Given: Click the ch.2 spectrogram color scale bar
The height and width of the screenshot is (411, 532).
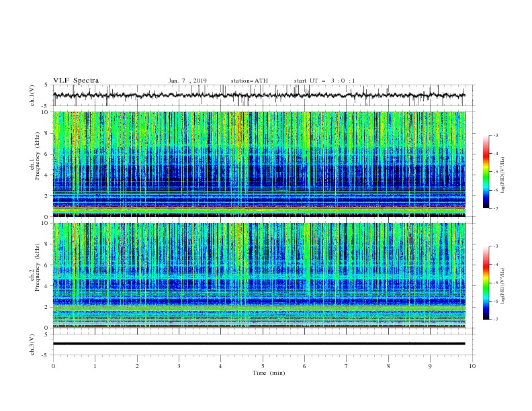Looking at the screenshot, I should (486, 283).
